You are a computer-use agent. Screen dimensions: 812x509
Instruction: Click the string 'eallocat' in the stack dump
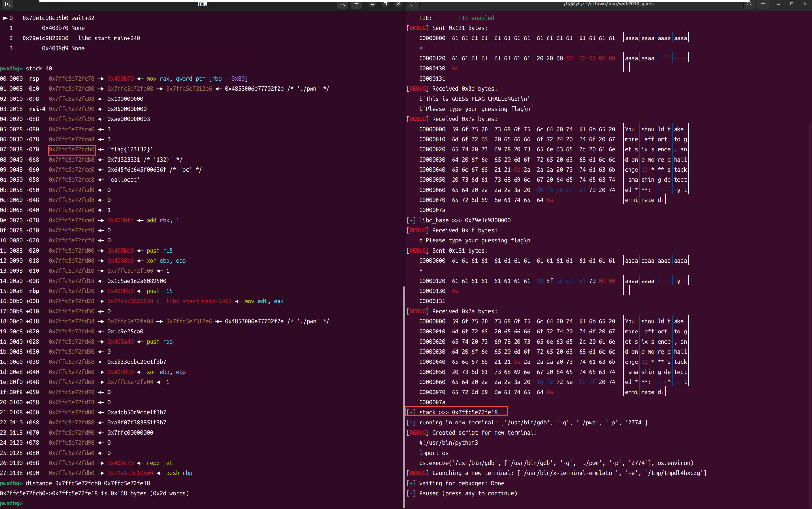pos(124,179)
